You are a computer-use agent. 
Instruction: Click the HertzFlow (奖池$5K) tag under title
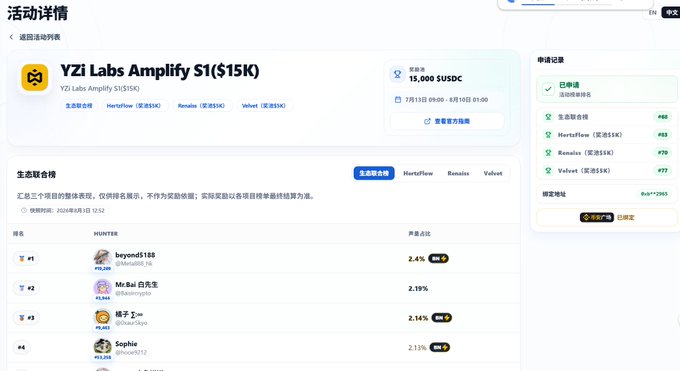pos(134,106)
